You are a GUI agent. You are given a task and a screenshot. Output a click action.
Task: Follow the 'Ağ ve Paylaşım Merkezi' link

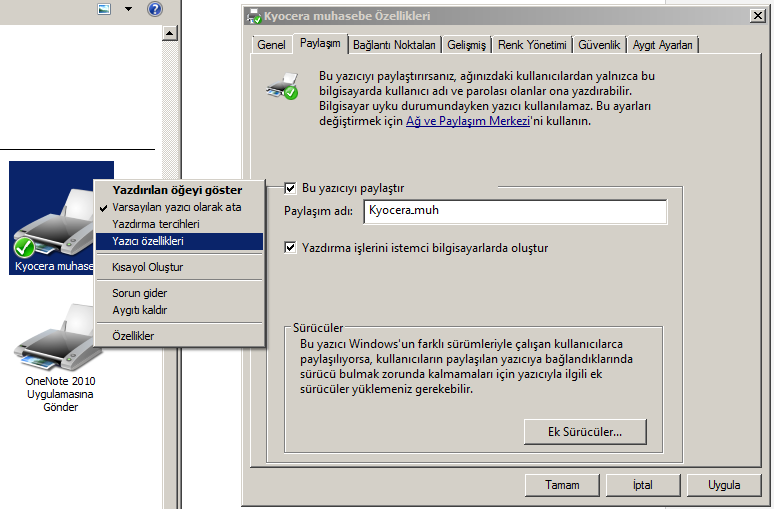point(467,121)
